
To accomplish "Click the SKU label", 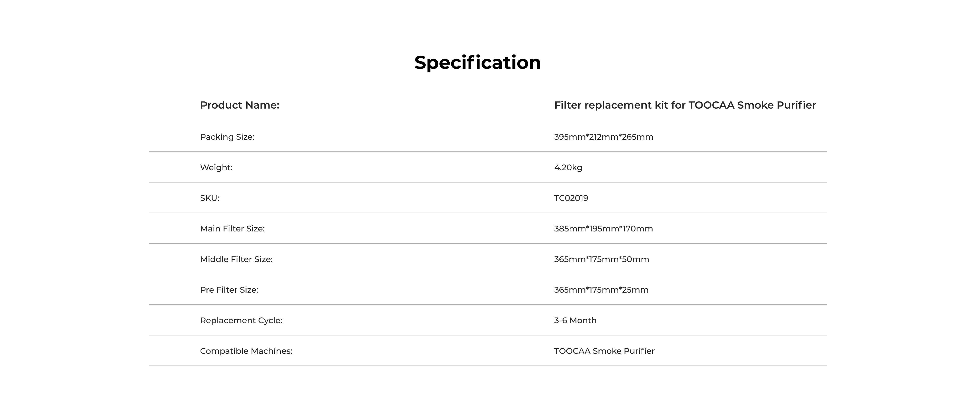I will coord(210,198).
